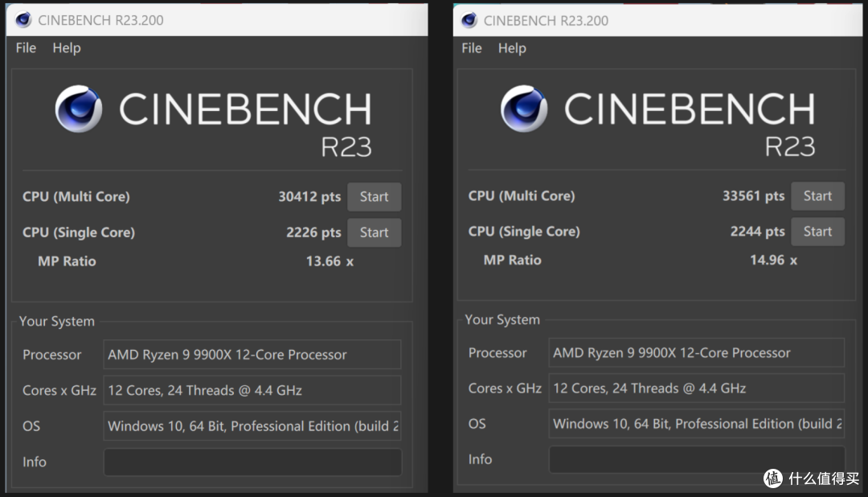Image resolution: width=868 pixels, height=497 pixels.
Task: Select Cores x GHz field in right window
Action: (x=697, y=388)
